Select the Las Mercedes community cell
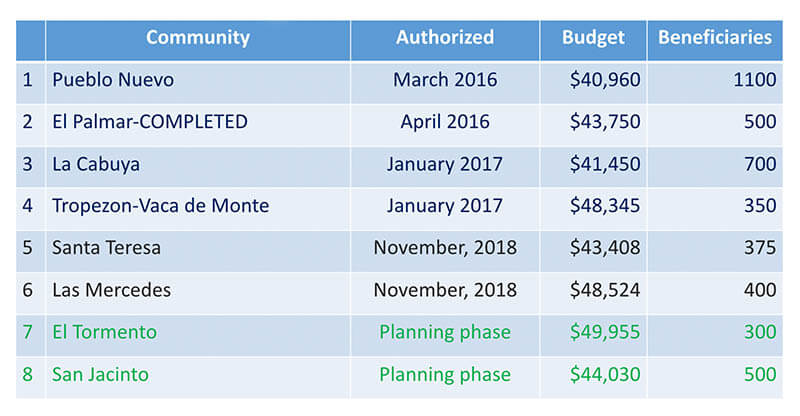The image size is (800, 416). 111,290
